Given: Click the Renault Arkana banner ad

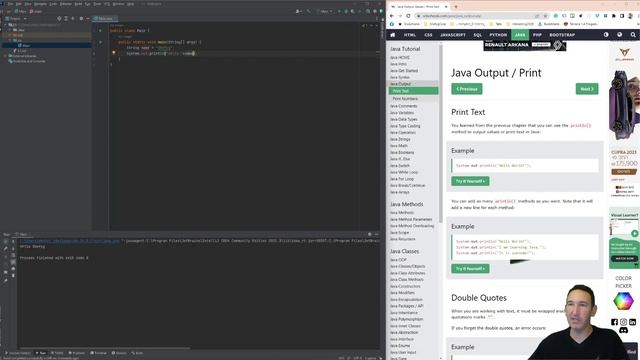Looking at the screenshot, I should (x=525, y=45).
